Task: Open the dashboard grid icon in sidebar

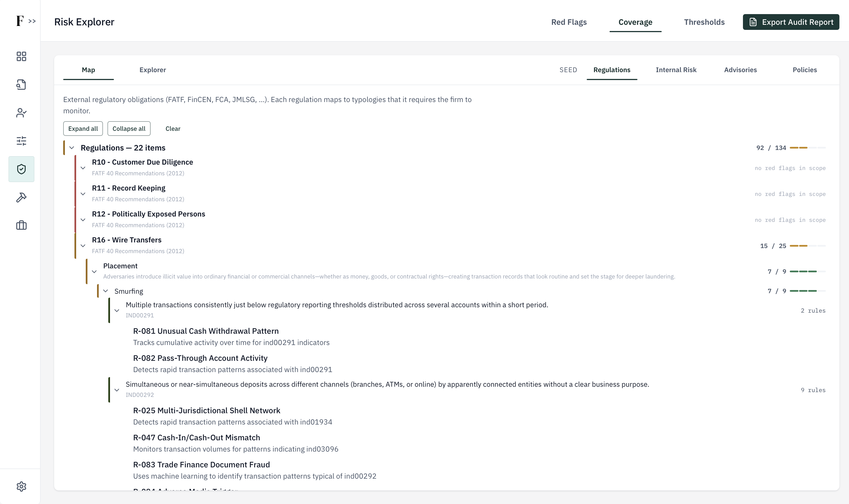Action: (21, 56)
